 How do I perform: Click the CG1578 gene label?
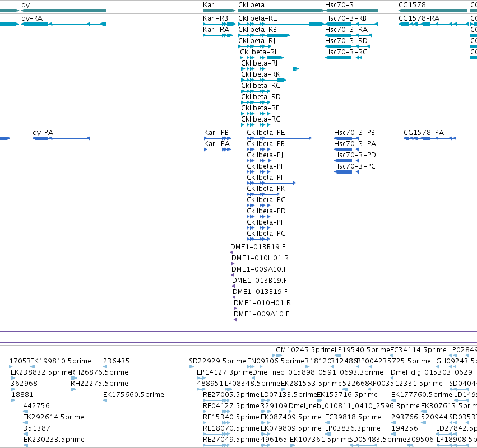pyautogui.click(x=412, y=5)
